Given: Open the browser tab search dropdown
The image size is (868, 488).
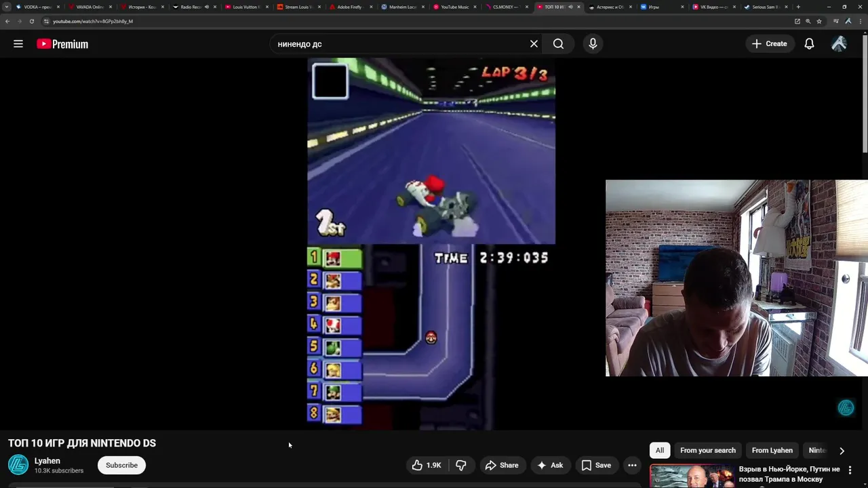Looking at the screenshot, I should (x=7, y=7).
